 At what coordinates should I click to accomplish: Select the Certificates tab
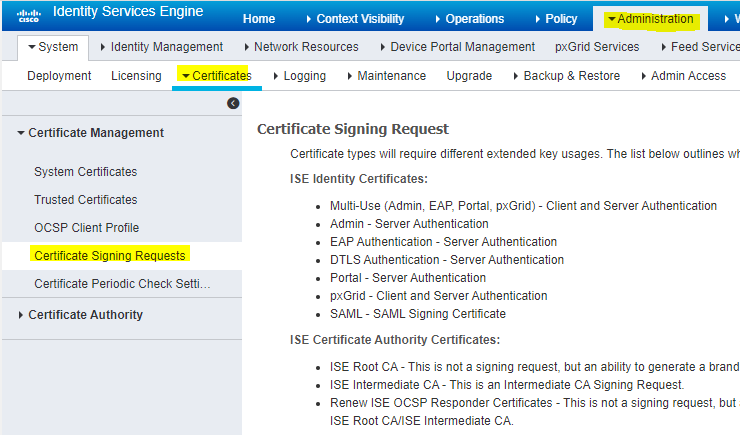tap(217, 76)
